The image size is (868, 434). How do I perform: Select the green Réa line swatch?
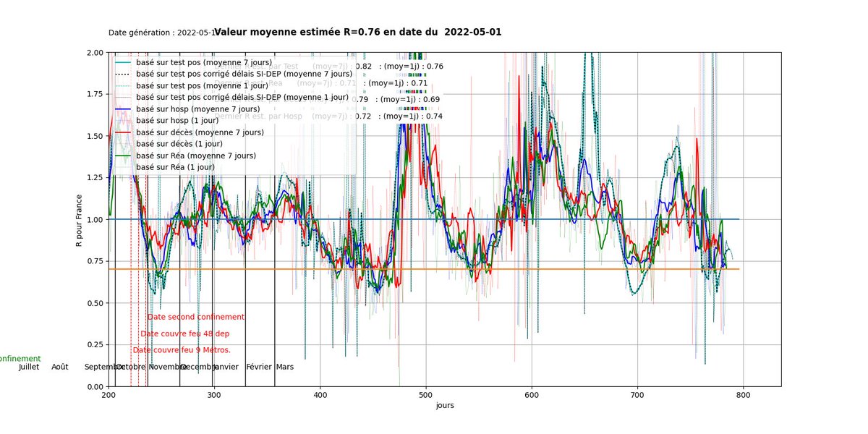[123, 156]
